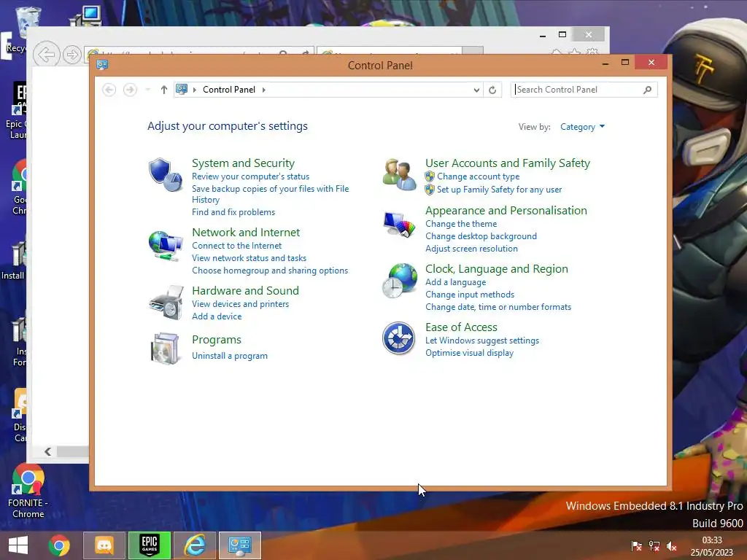Launch Chrome from the taskbar

pyautogui.click(x=59, y=545)
